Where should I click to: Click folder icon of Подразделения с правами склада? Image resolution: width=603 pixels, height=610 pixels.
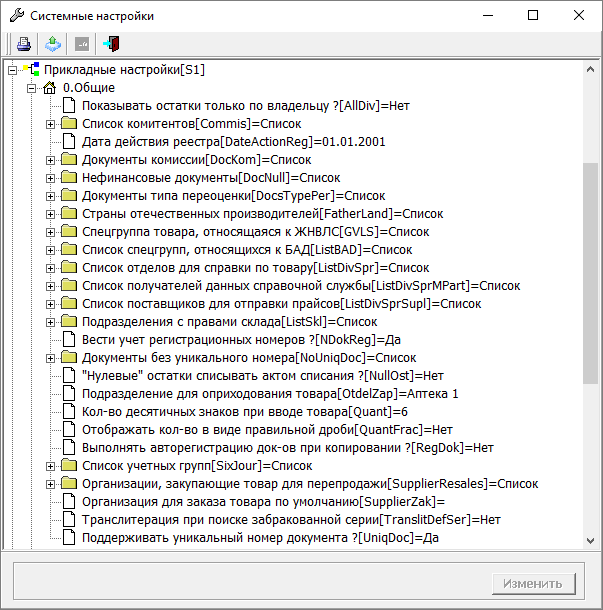click(69, 321)
